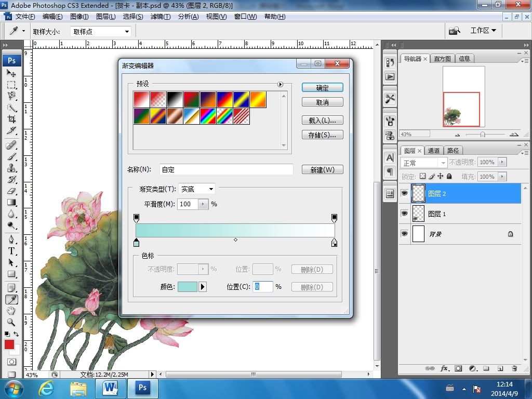Select the Zoom tool

(x=11, y=322)
